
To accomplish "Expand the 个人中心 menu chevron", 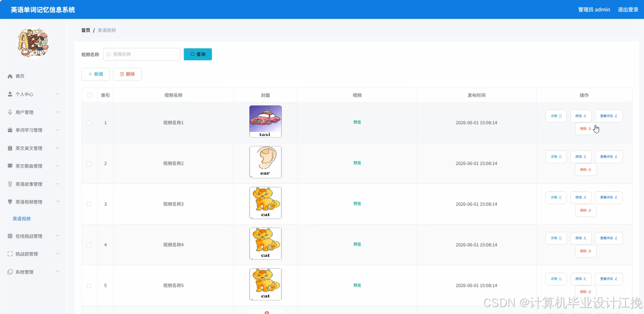I will 58,94.
